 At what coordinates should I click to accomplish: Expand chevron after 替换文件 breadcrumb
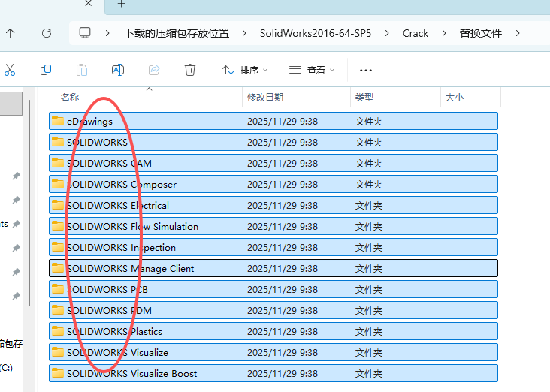(x=518, y=33)
